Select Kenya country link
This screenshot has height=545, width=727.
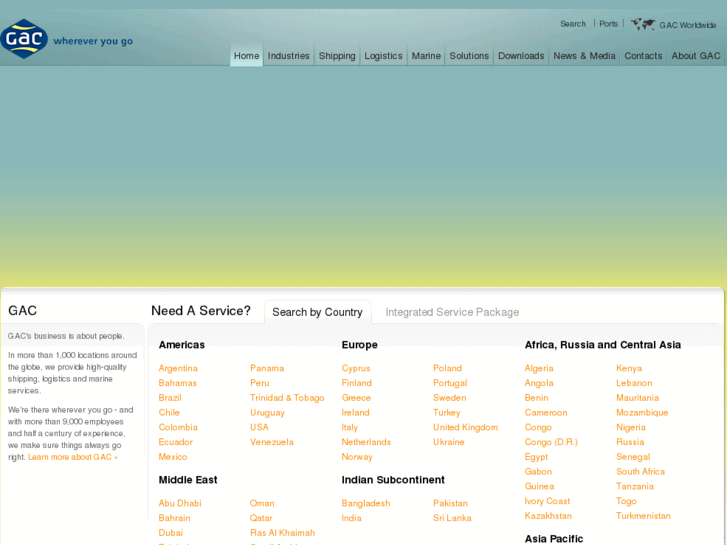point(629,368)
